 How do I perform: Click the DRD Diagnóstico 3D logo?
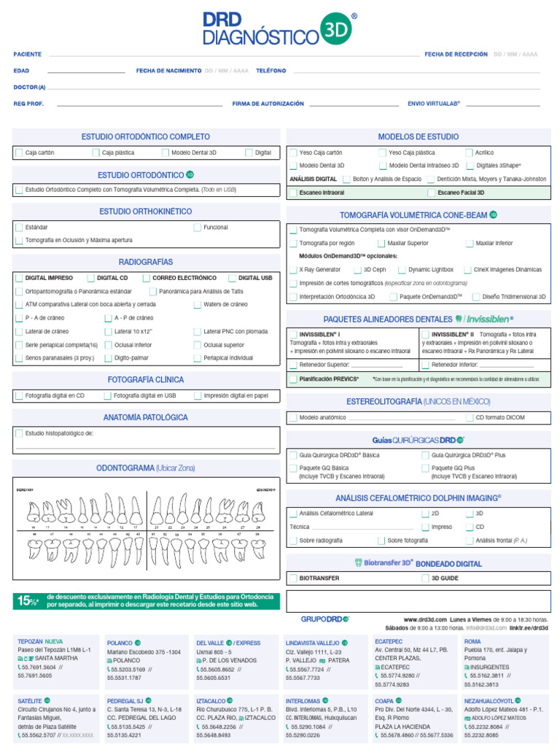pyautogui.click(x=279, y=28)
